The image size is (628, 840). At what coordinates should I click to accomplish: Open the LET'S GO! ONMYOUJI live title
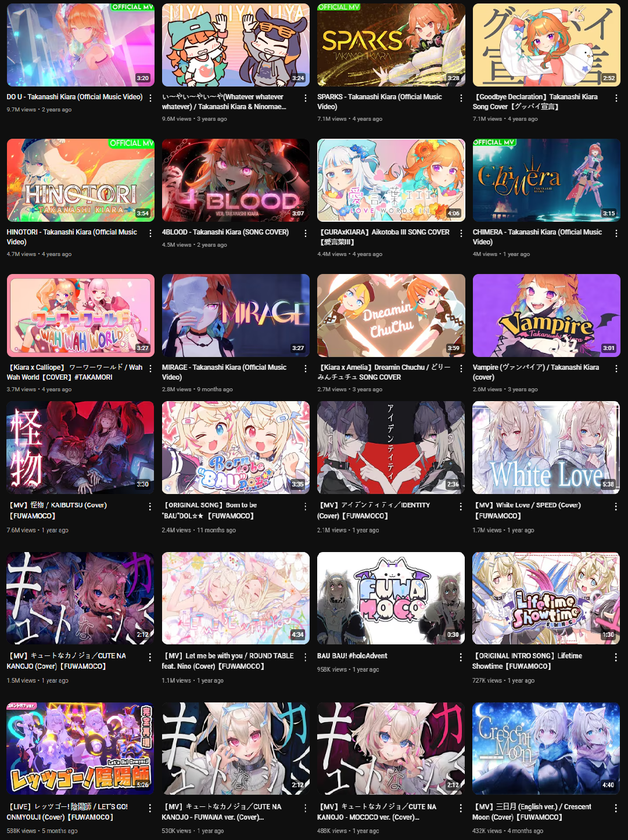point(67,812)
